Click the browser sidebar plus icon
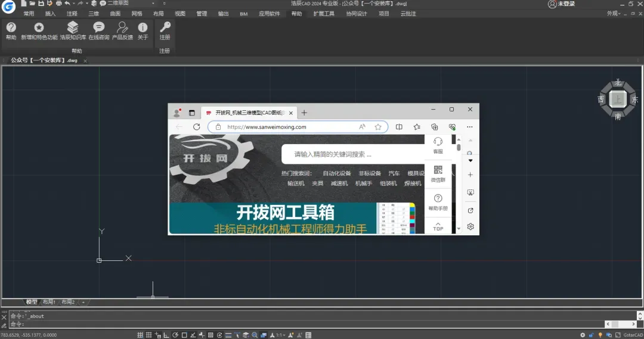Viewport: 644px width, 339px height. [470, 175]
